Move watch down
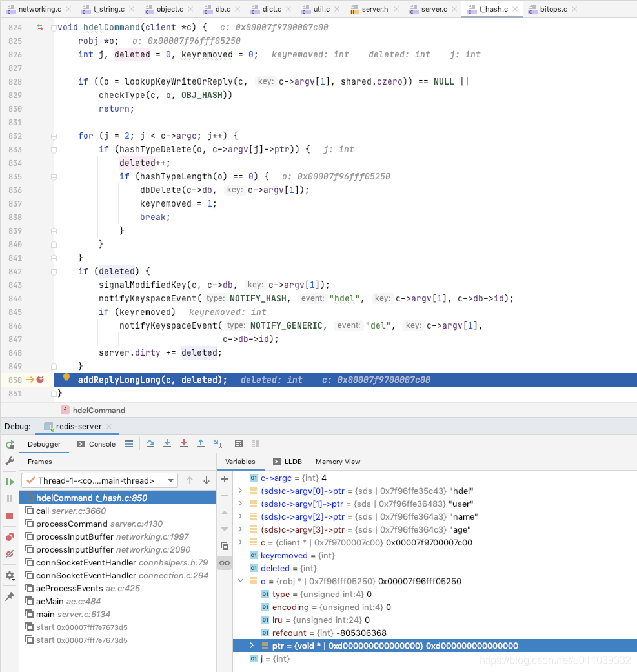Viewport: 637px width, 672px height. point(225,529)
